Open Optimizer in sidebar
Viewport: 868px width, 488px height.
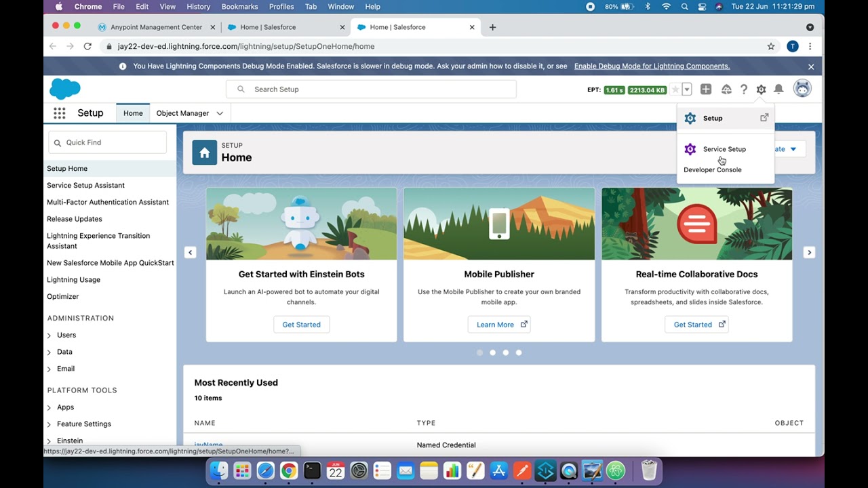(x=63, y=297)
